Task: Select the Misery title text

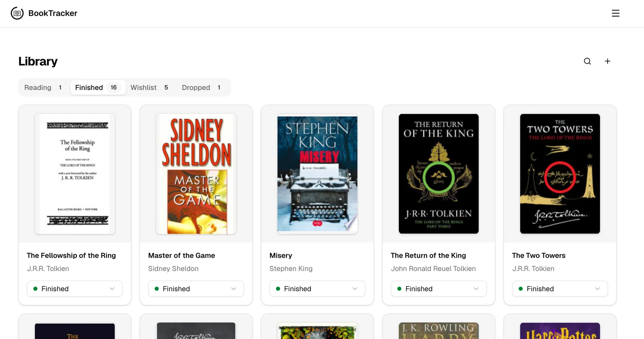Action: tap(281, 255)
